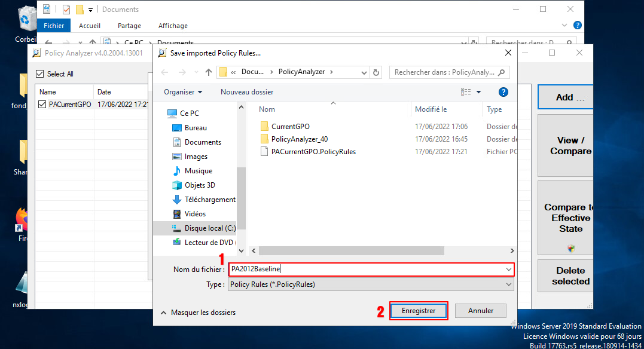
Task: Toggle the Select All checkbox
Action: tap(40, 74)
